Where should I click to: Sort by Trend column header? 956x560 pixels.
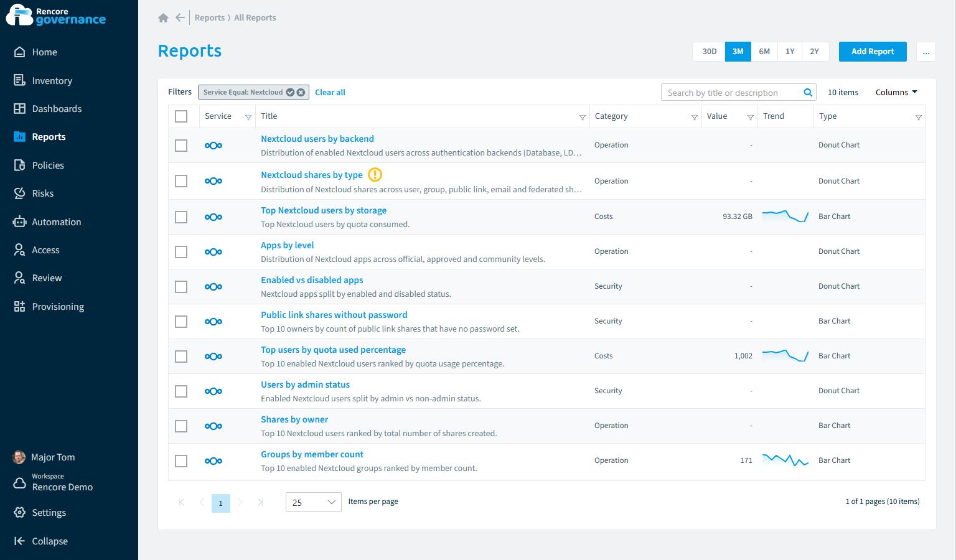tap(774, 116)
